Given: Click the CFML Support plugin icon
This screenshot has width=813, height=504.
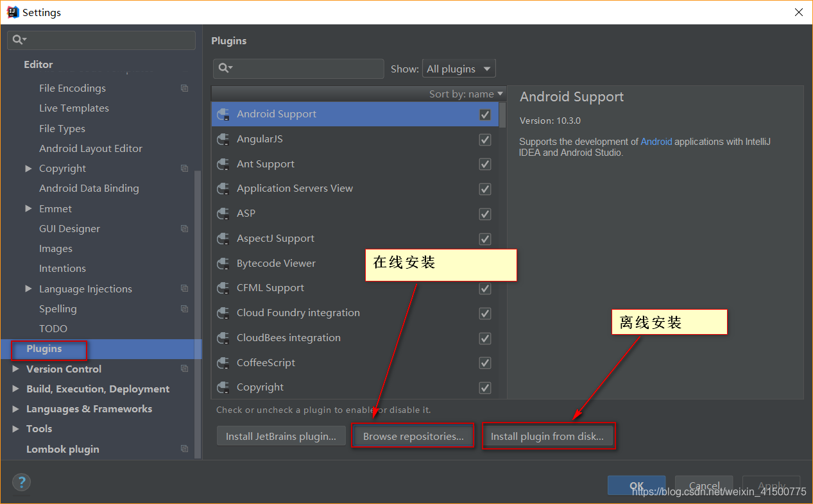Looking at the screenshot, I should point(223,288).
